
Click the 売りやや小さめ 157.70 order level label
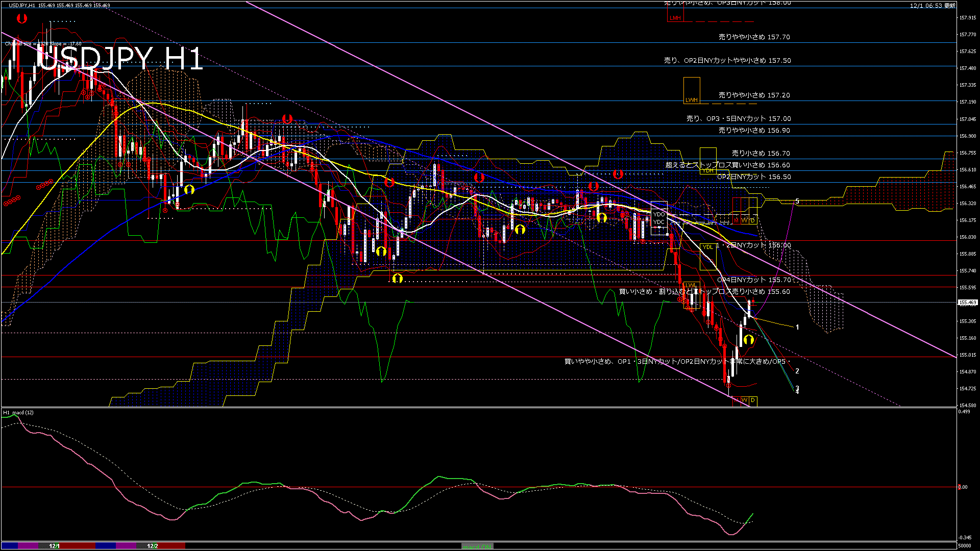(x=754, y=37)
